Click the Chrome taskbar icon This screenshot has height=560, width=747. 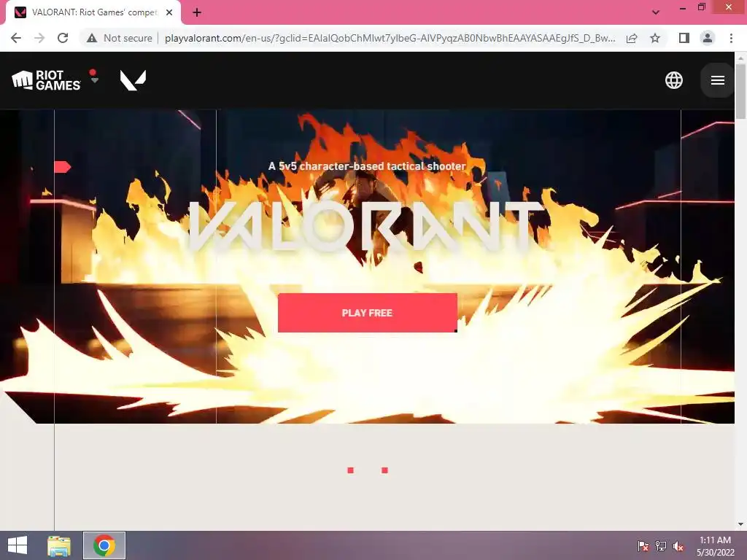(x=104, y=545)
